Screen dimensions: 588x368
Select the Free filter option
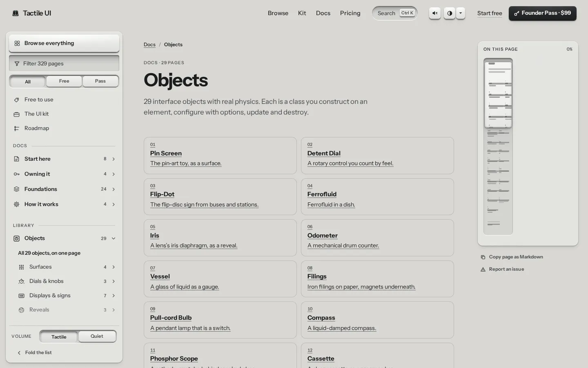[x=64, y=81]
